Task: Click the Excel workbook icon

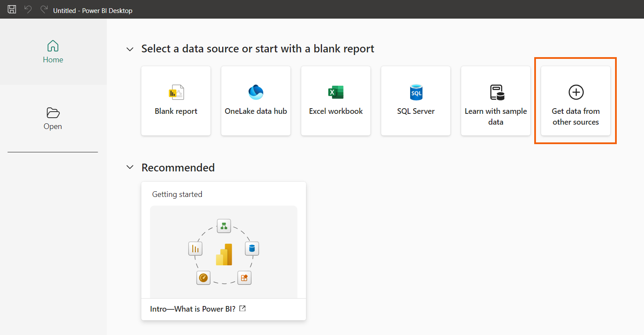Action: [x=336, y=92]
